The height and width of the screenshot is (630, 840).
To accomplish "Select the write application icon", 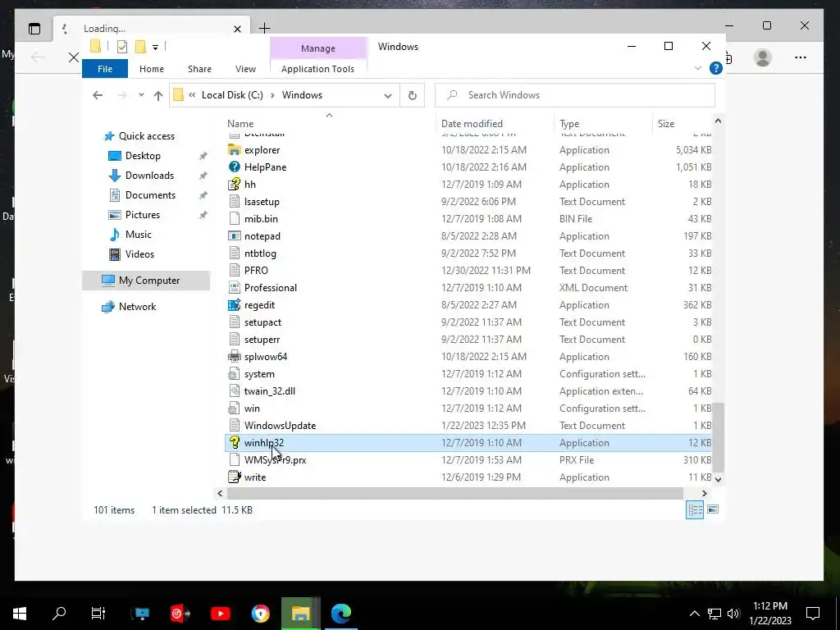I will [234, 477].
